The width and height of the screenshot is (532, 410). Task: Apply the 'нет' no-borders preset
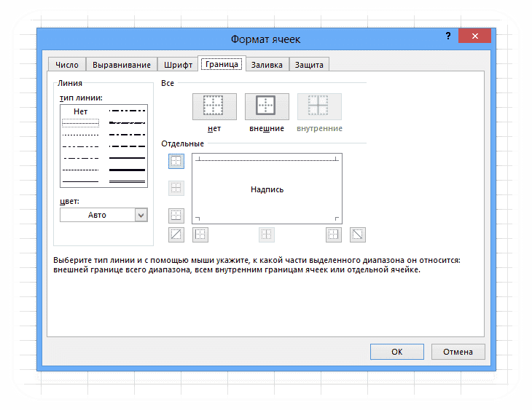pyautogui.click(x=214, y=106)
